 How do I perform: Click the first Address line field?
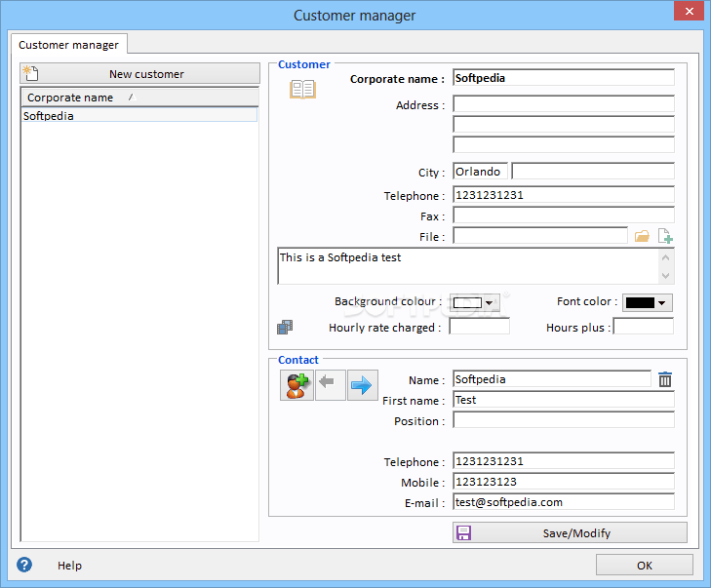point(564,103)
